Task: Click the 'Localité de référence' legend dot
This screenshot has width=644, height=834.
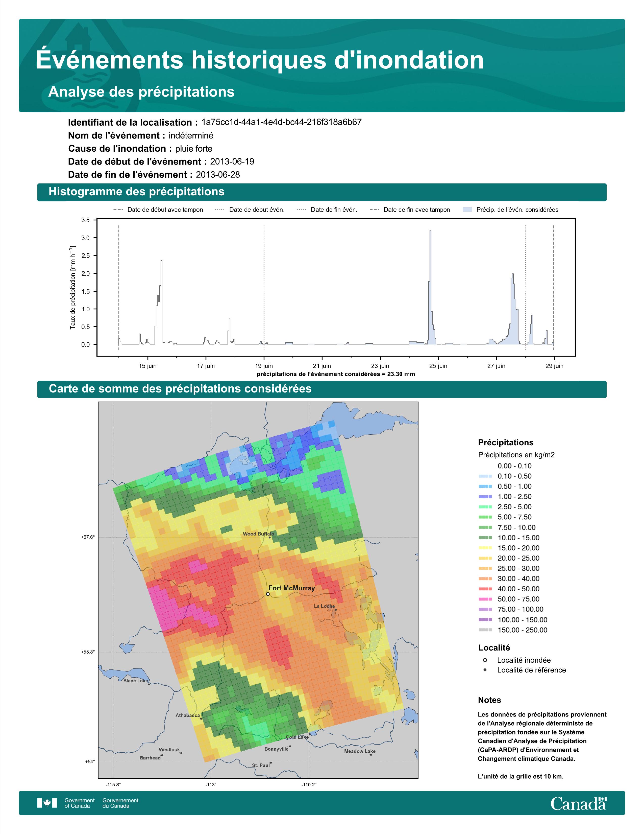Action: click(485, 670)
